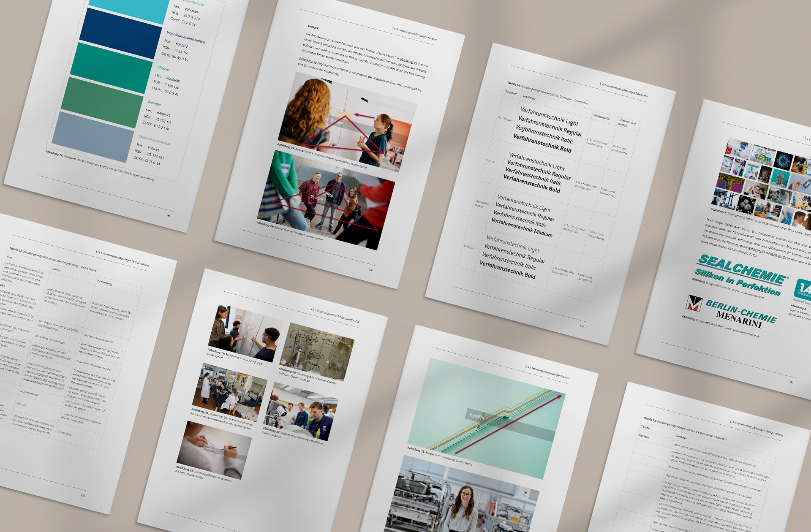Click the "Schriftart" column header
The width and height of the screenshot is (811, 532).
point(511,92)
